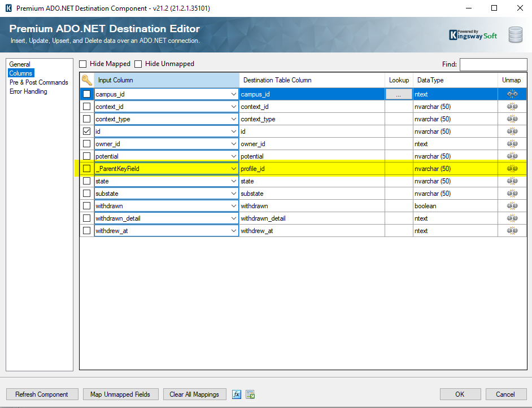532x408 pixels.
Task: Open the id input column dropdown
Action: pos(233,131)
